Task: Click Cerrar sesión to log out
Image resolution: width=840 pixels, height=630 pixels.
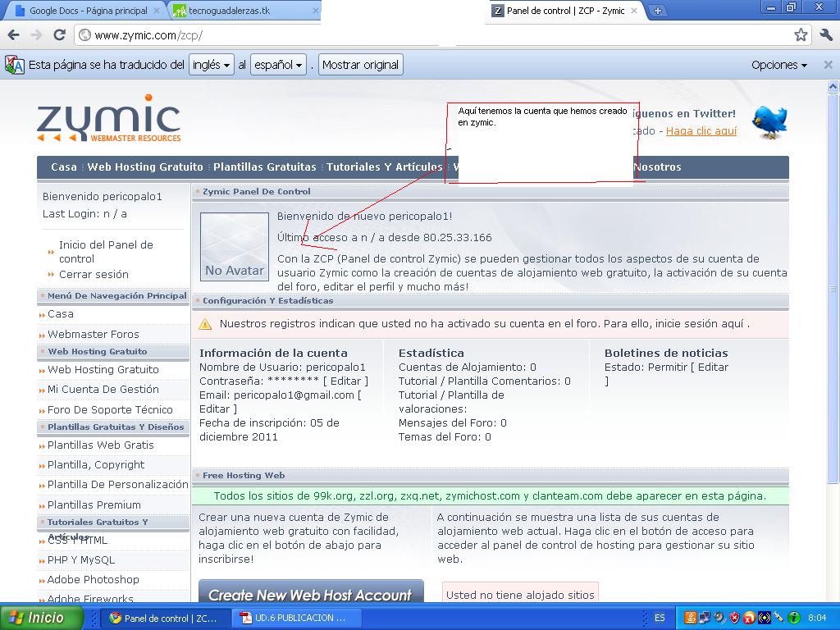Action: 94,274
